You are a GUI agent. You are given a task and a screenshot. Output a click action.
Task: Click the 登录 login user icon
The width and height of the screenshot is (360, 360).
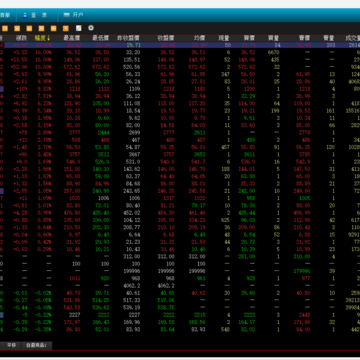[x=25, y=15]
